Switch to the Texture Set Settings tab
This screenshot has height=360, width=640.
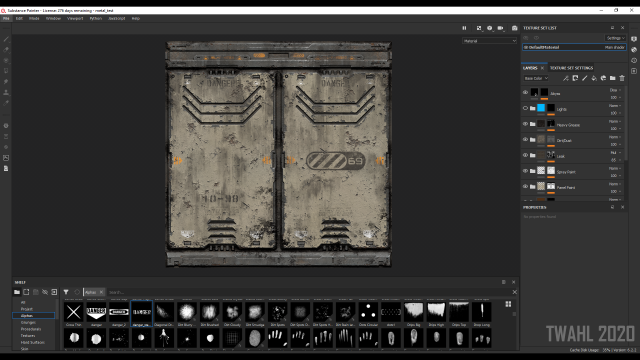[x=571, y=68]
